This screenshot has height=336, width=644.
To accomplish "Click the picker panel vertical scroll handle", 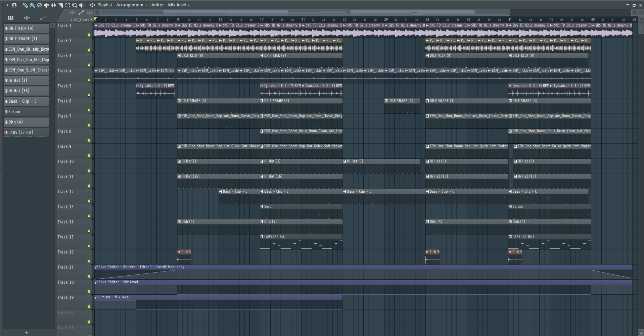I will [52, 26].
